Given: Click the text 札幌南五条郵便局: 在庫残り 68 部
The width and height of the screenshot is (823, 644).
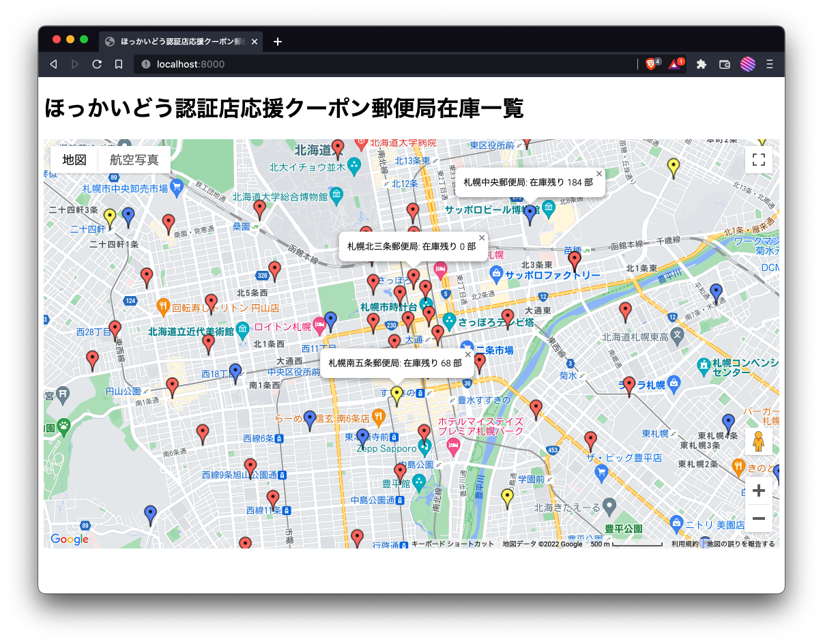Looking at the screenshot, I should pos(395,364).
